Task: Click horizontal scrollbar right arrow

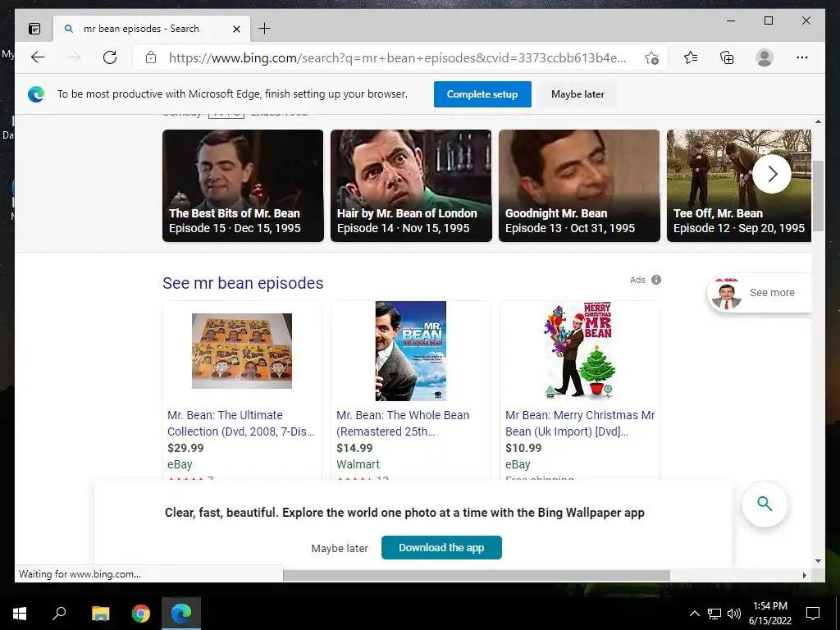Action: 804,575
